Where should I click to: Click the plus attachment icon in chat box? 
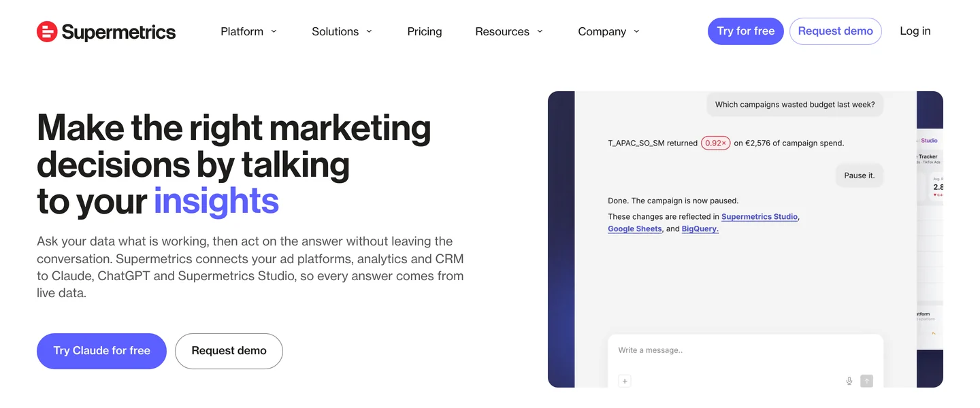[x=625, y=381]
